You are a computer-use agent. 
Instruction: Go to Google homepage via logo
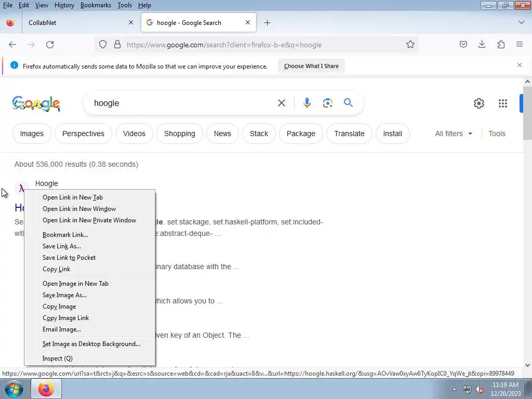point(36,103)
